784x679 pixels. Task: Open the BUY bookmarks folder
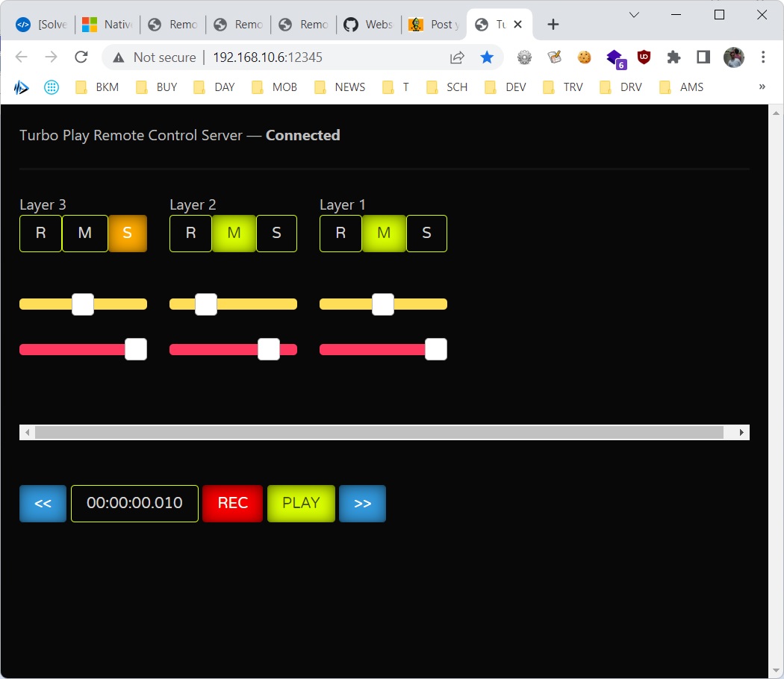click(x=157, y=87)
